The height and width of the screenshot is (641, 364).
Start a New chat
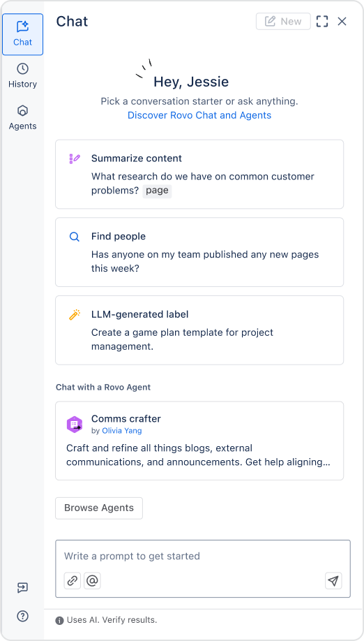(x=283, y=21)
